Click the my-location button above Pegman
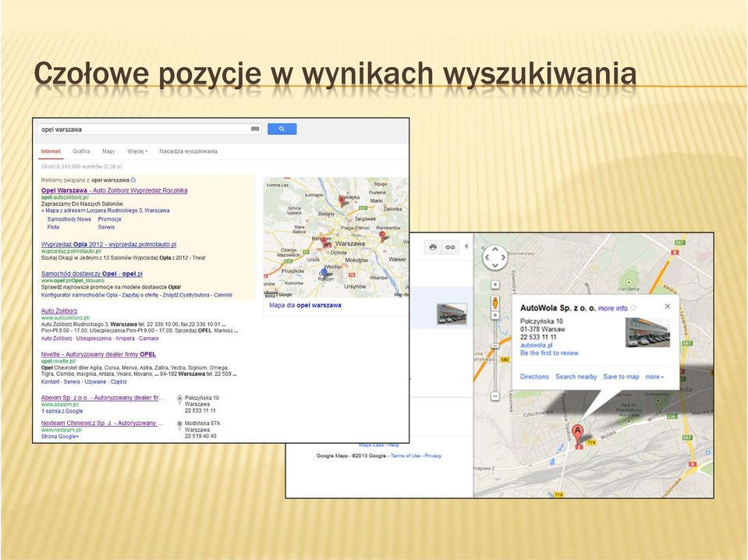Image resolution: width=748 pixels, height=560 pixels. (495, 285)
